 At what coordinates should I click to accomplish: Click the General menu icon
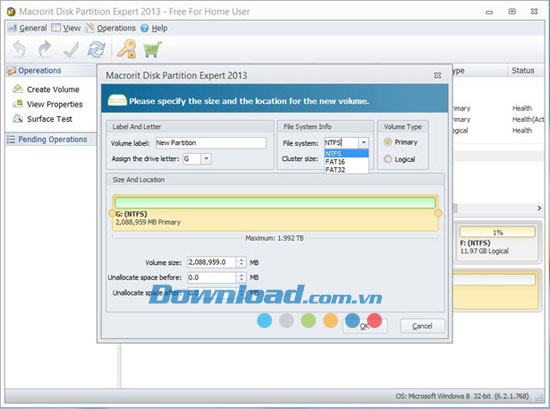pyautogui.click(x=12, y=28)
